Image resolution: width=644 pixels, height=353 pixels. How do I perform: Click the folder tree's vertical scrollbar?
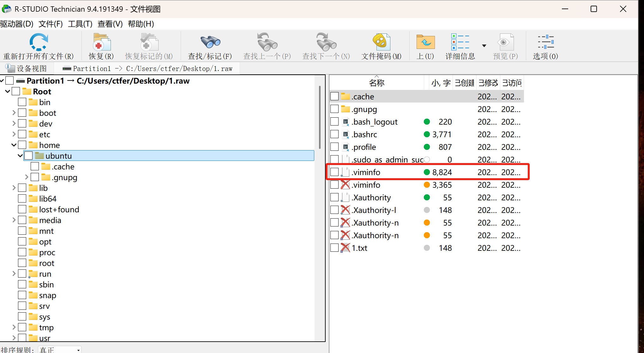pos(320,117)
